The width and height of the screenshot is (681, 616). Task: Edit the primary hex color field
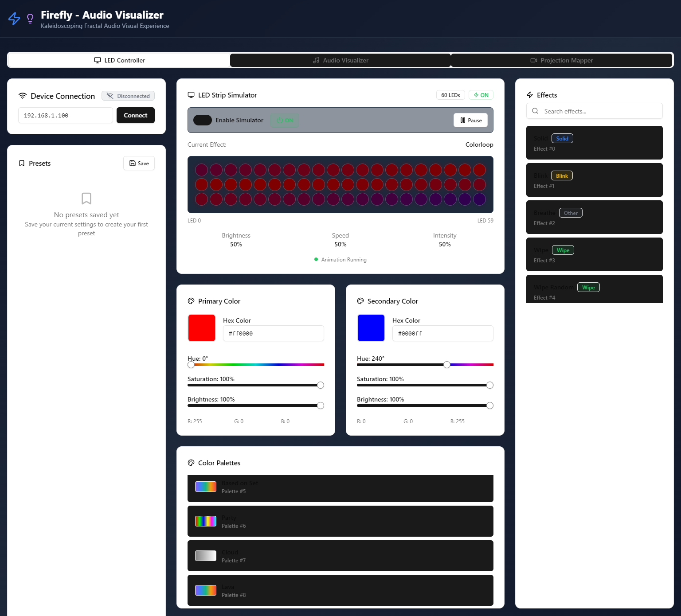pos(274,333)
